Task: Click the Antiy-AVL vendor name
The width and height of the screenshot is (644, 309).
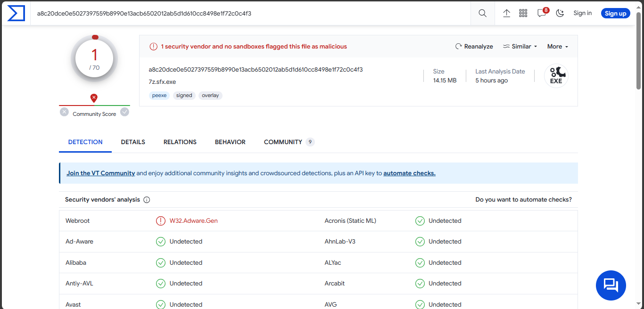Action: pos(79,284)
